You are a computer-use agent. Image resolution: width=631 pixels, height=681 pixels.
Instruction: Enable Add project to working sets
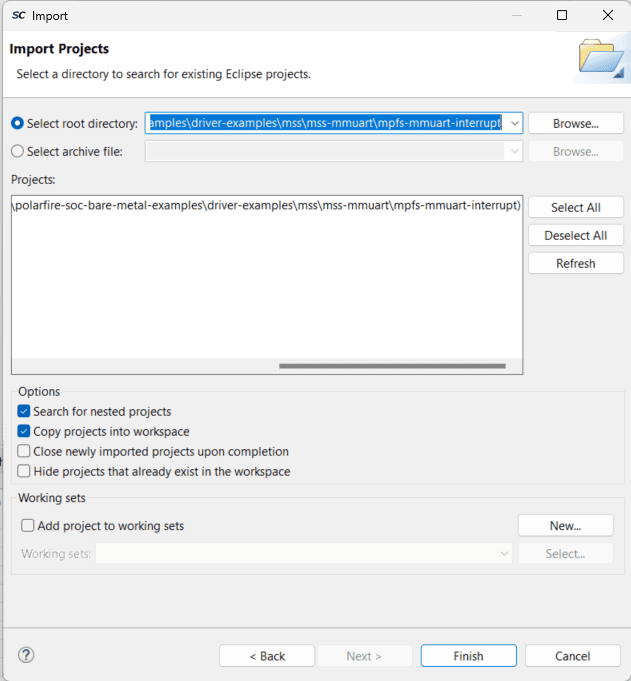point(28,525)
